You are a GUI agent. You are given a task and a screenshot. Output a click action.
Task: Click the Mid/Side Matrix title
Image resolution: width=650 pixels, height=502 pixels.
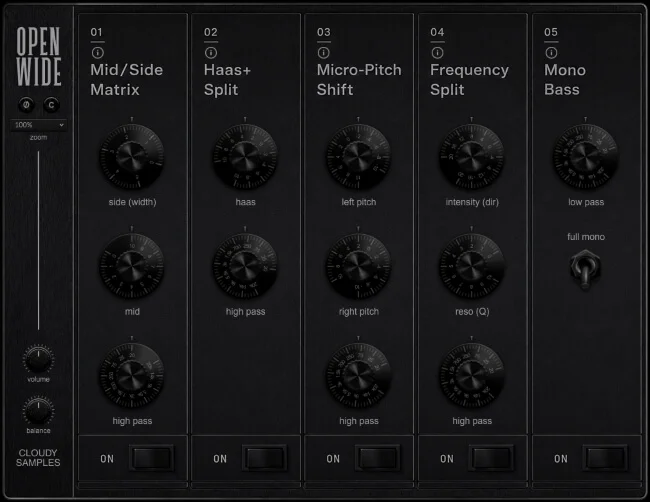[126, 80]
